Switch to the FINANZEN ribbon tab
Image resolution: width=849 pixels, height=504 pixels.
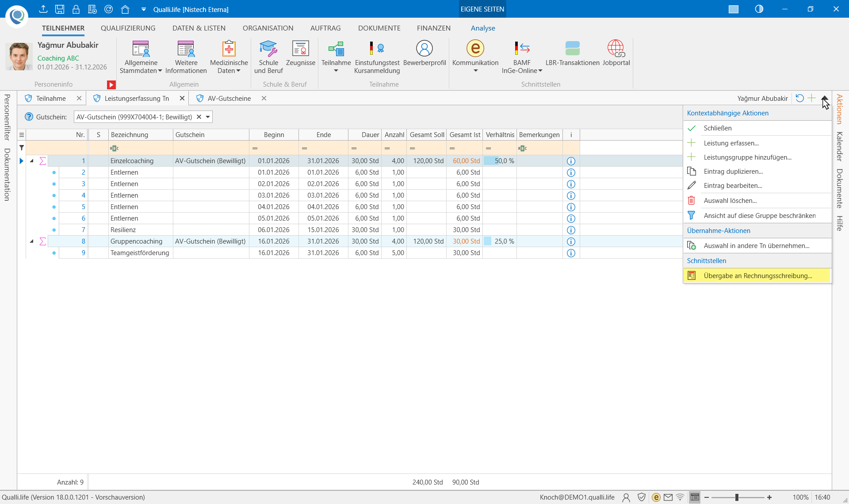[x=433, y=28]
